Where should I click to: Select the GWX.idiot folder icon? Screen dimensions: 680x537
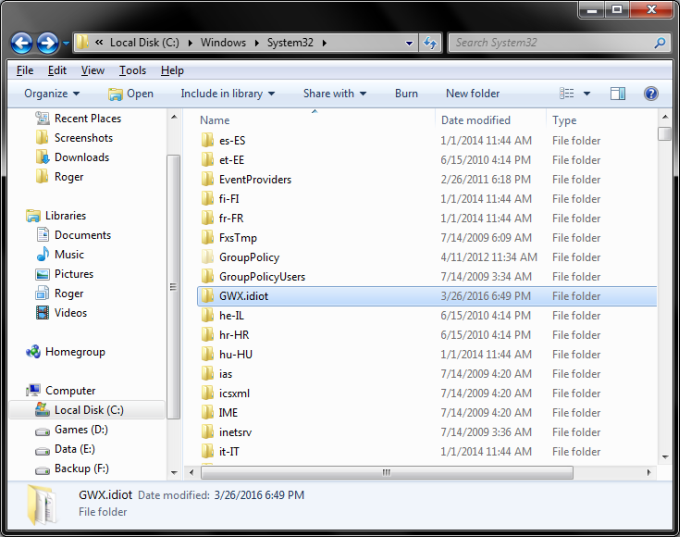[x=207, y=296]
